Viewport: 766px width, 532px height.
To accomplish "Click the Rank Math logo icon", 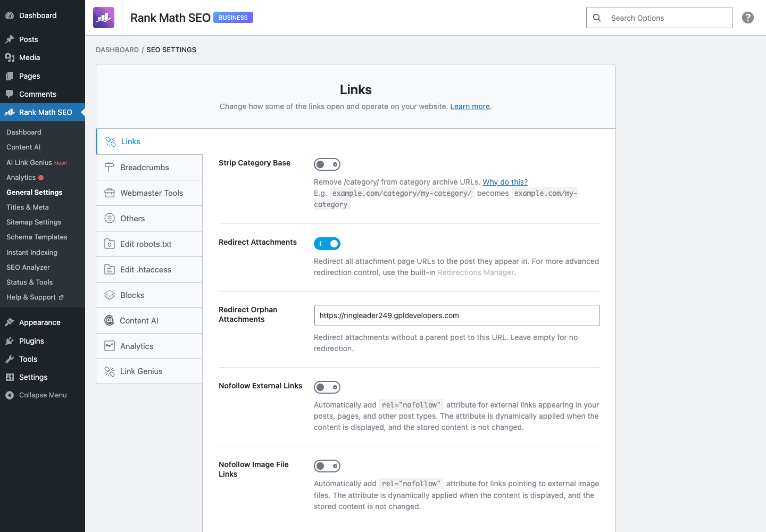I will point(104,18).
